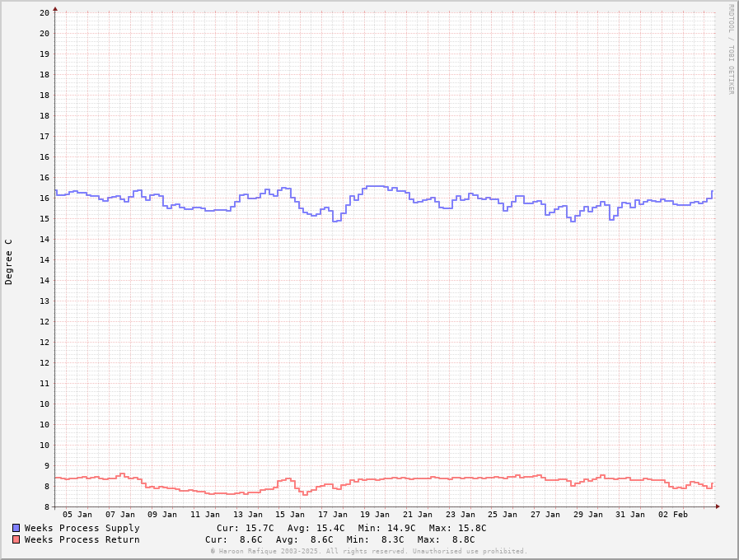Image resolution: width=739 pixels, height=560 pixels.
Task: Click the 19 y-axis tick label
Action: [x=44, y=54]
